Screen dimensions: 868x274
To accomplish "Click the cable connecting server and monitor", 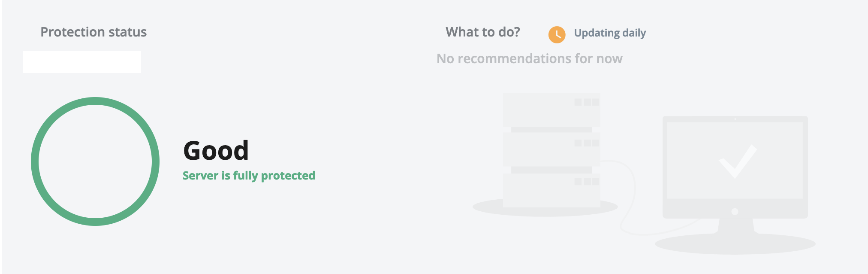I will pos(631,202).
